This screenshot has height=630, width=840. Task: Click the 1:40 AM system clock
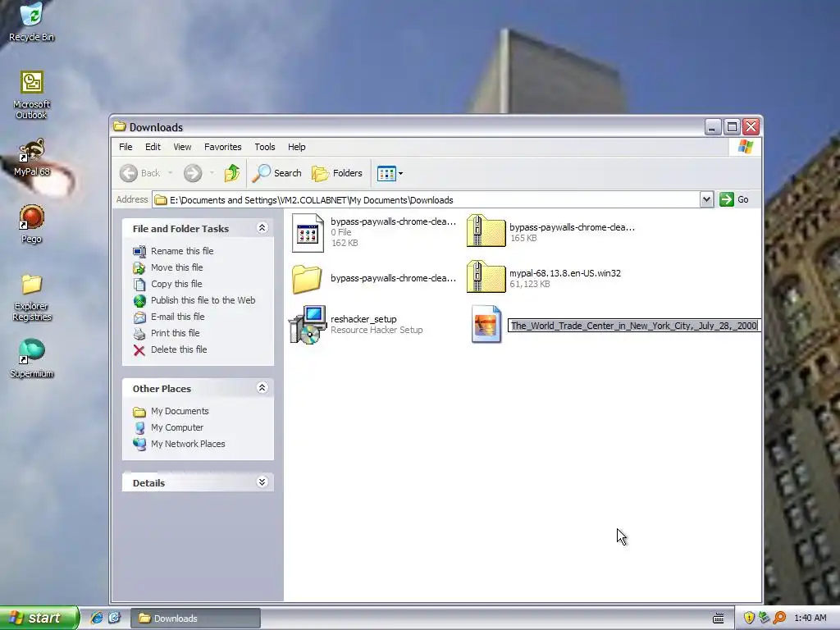coord(810,618)
